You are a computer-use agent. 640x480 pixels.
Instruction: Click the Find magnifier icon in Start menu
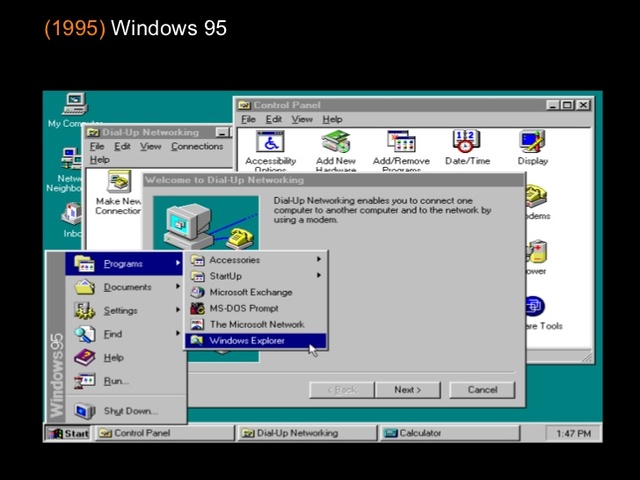pos(84,334)
